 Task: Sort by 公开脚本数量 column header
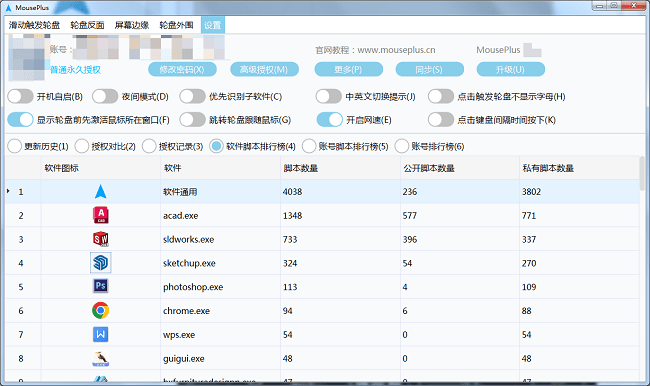(x=460, y=168)
